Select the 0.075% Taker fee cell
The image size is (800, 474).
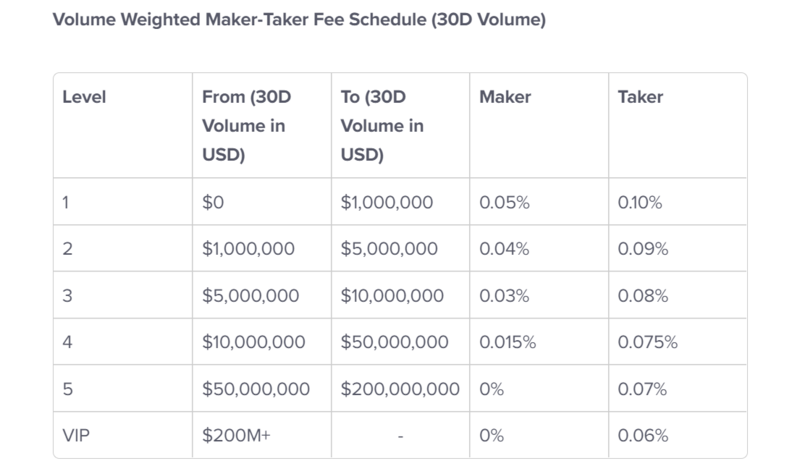(649, 342)
